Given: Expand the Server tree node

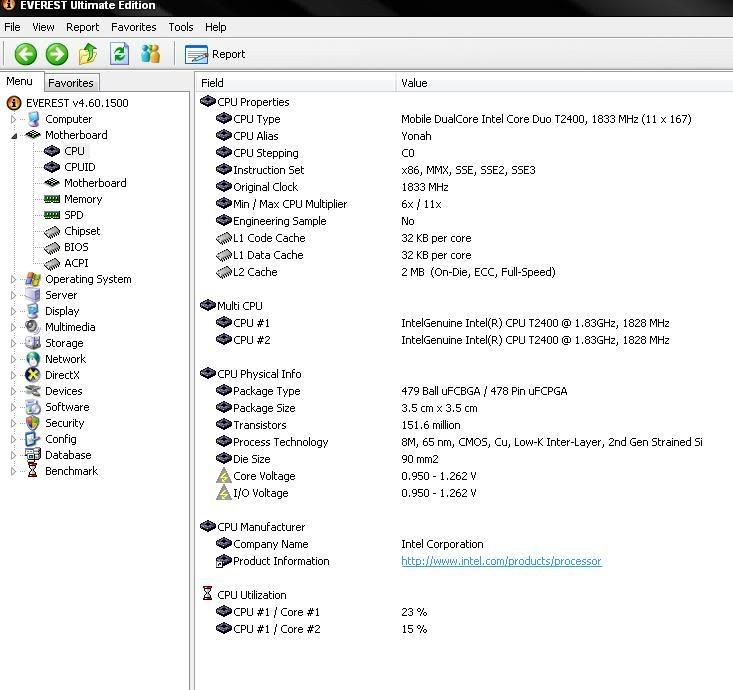Looking at the screenshot, I should 14,295.
